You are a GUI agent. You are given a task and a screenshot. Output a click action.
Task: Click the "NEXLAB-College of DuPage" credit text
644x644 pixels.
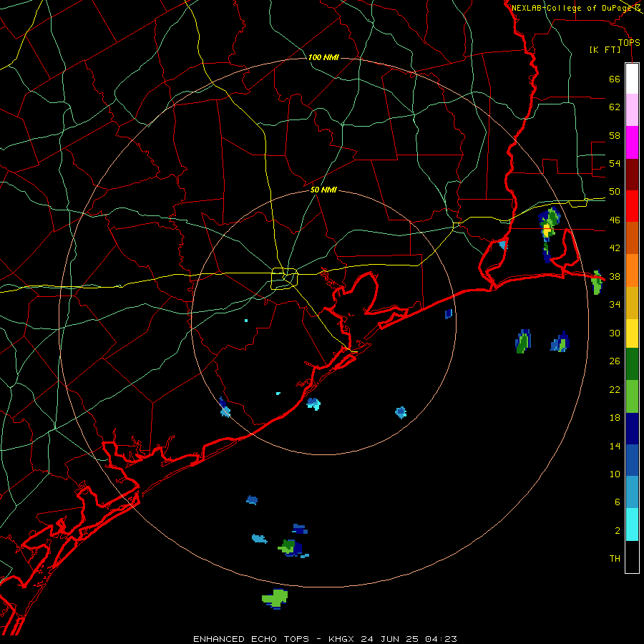(572, 8)
